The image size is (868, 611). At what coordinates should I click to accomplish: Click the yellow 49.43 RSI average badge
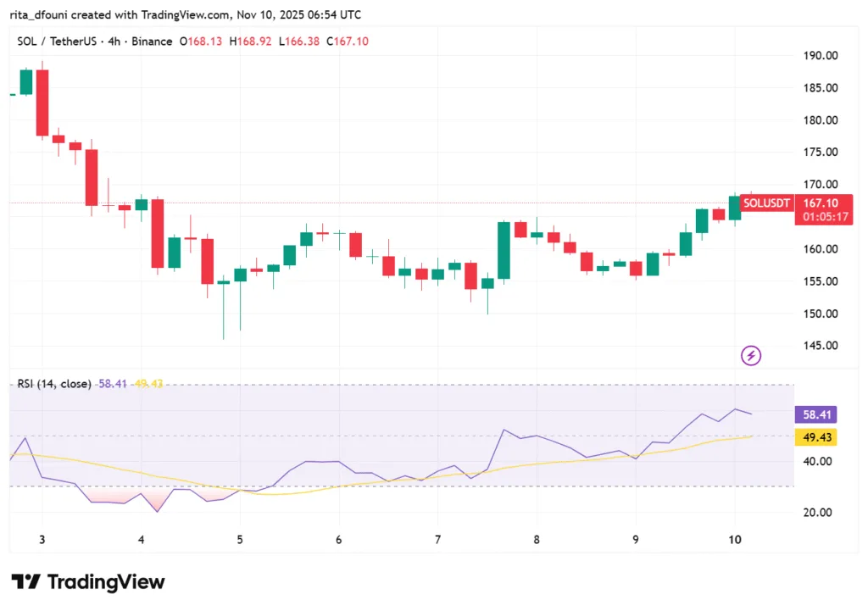tap(815, 436)
